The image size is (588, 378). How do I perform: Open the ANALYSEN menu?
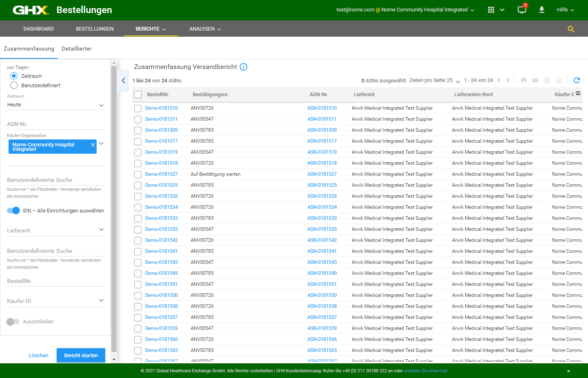tap(205, 29)
